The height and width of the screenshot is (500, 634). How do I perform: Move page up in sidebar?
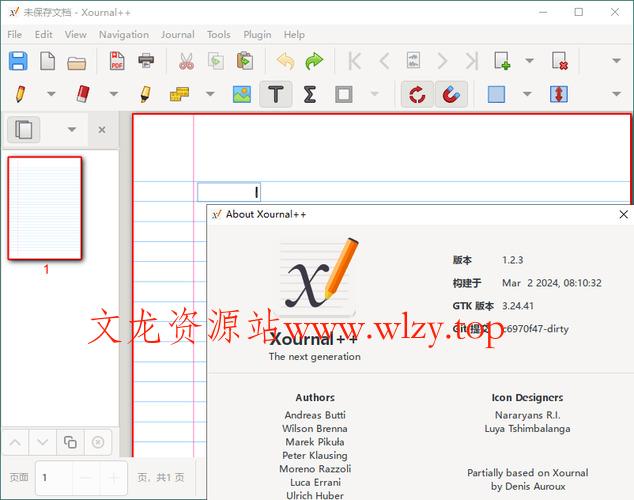pyautogui.click(x=15, y=442)
